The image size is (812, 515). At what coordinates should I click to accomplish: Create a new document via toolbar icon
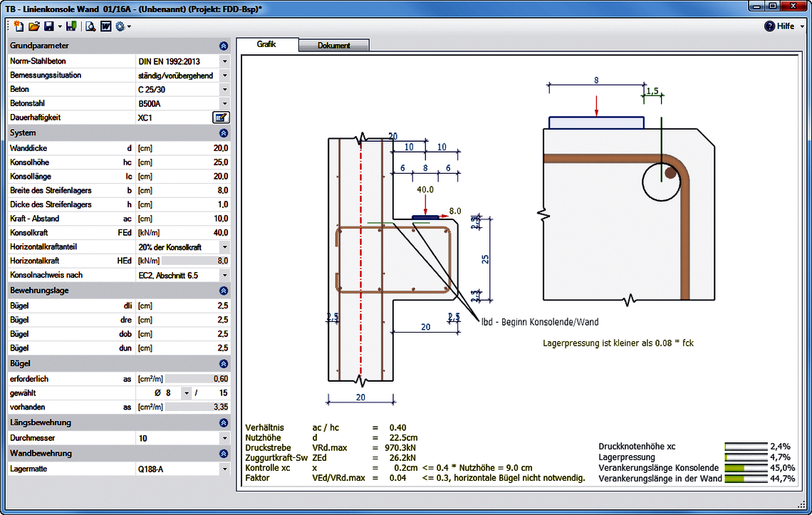point(19,26)
